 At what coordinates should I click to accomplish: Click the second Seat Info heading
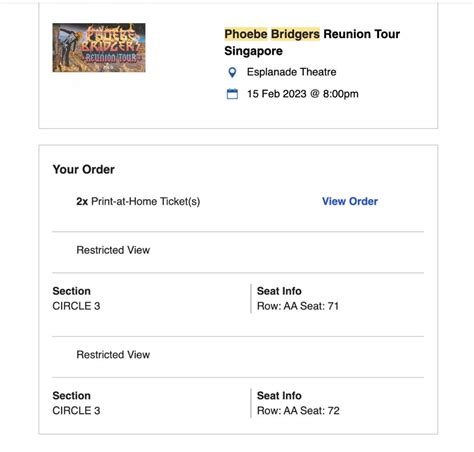tap(279, 396)
